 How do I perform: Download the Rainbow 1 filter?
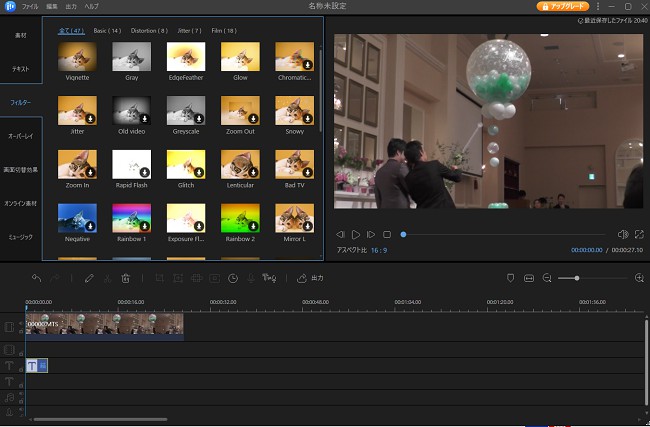coord(144,226)
